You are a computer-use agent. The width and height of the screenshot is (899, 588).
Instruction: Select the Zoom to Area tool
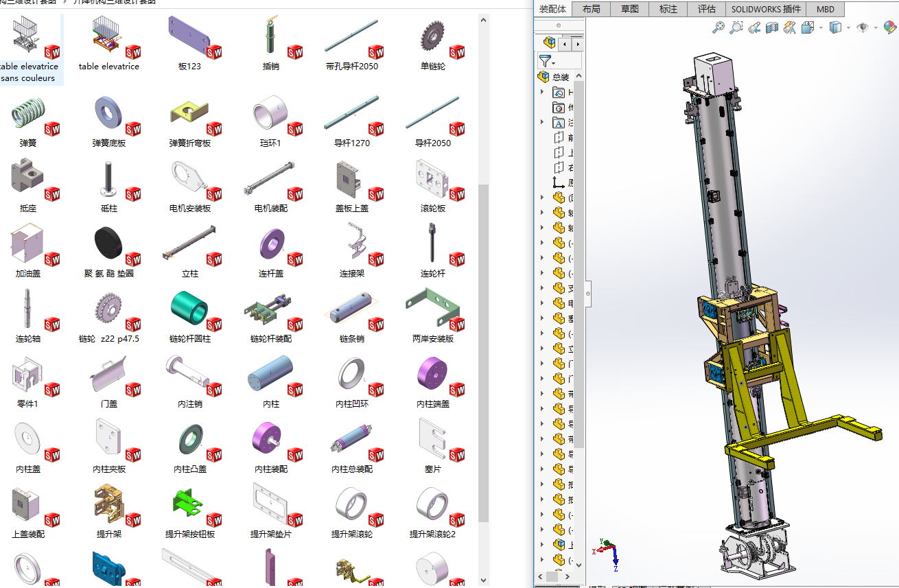pos(736,27)
